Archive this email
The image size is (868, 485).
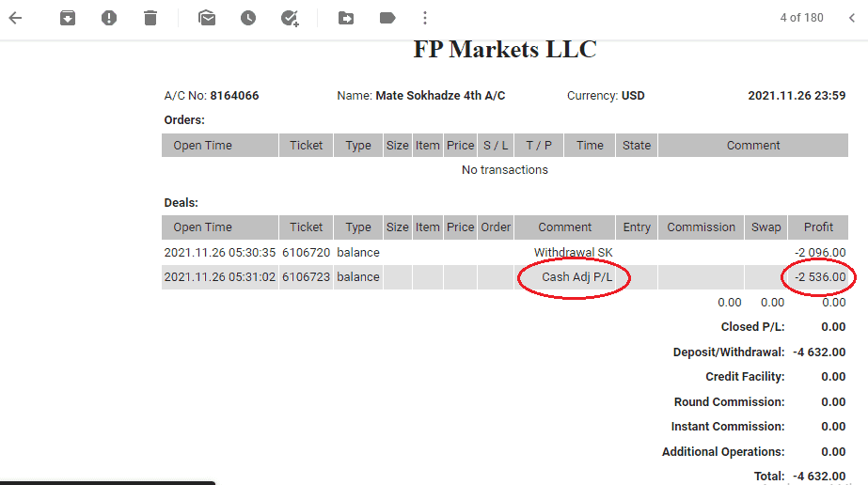pos(68,18)
